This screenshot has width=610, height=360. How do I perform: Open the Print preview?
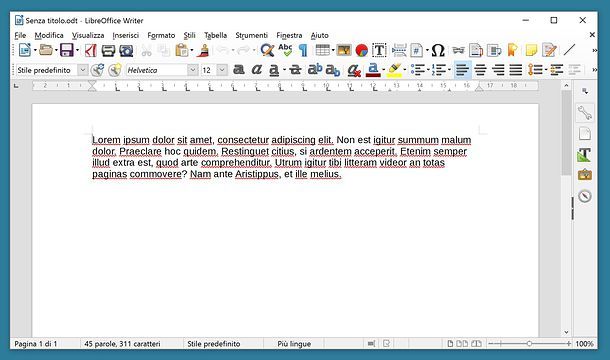click(x=126, y=50)
